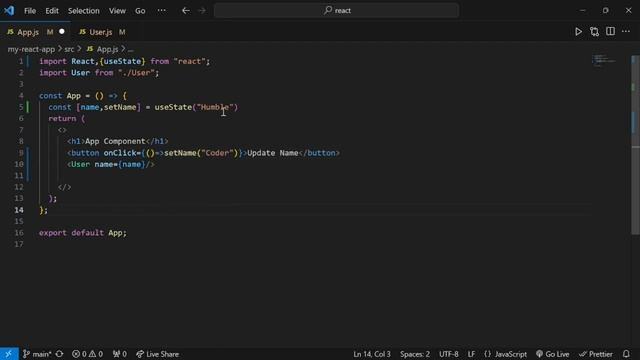Close App.js tab via unsaved dot
This screenshot has width=640, height=360.
click(62, 31)
